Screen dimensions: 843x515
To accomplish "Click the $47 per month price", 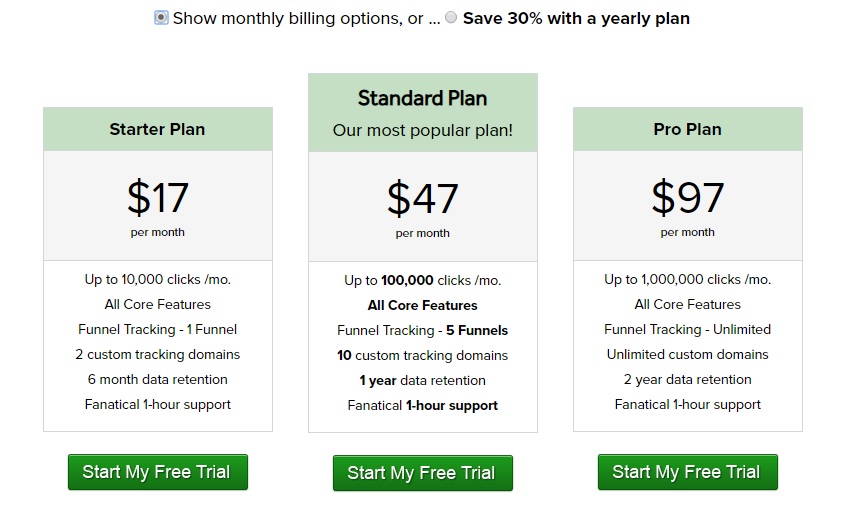I will tap(422, 198).
